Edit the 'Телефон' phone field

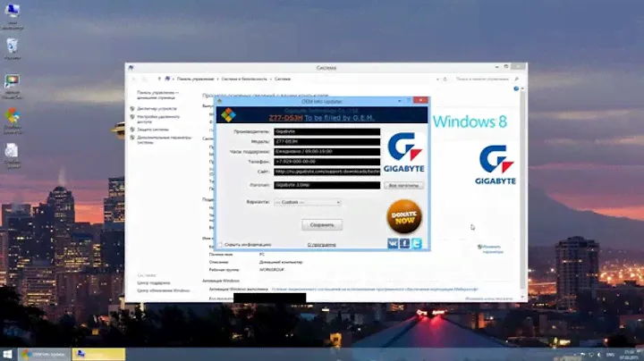(x=326, y=162)
